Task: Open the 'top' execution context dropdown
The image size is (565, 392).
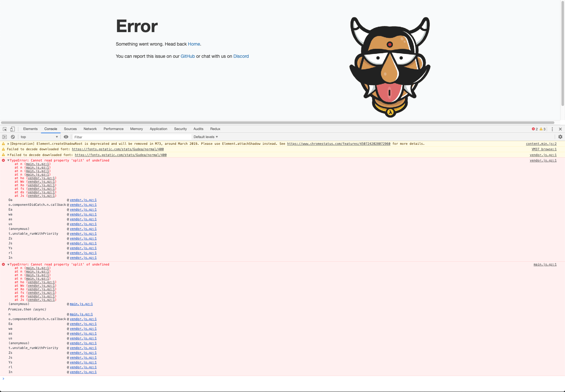Action: tap(39, 137)
